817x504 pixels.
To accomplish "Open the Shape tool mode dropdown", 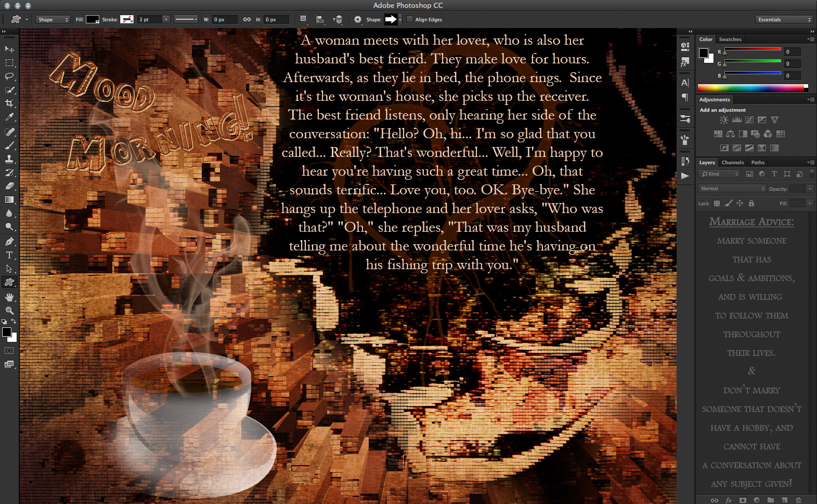I will (53, 20).
